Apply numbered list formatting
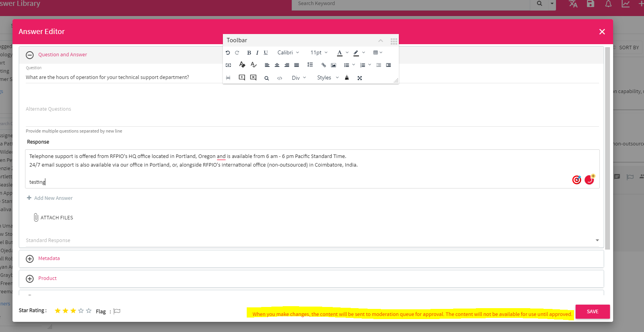The width and height of the screenshot is (644, 332). pos(363,65)
